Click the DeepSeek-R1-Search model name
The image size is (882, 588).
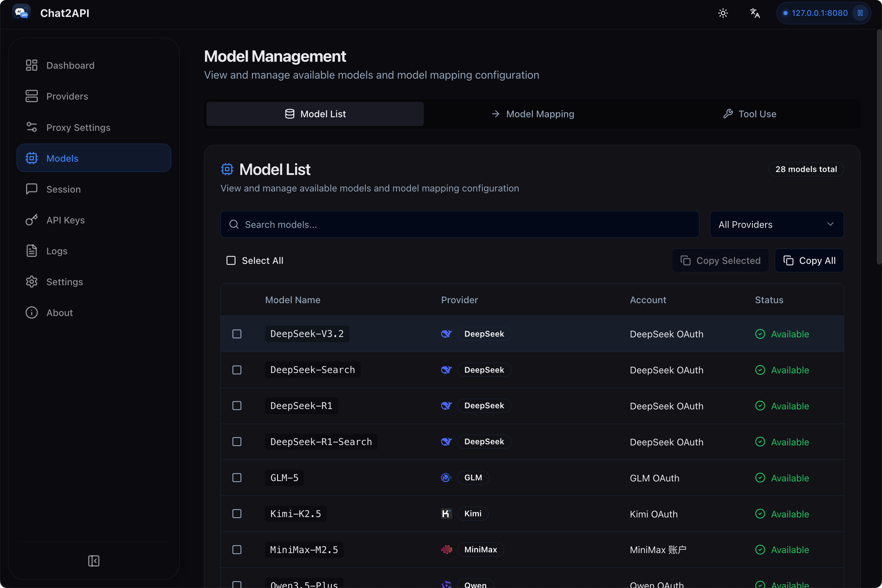pos(321,442)
